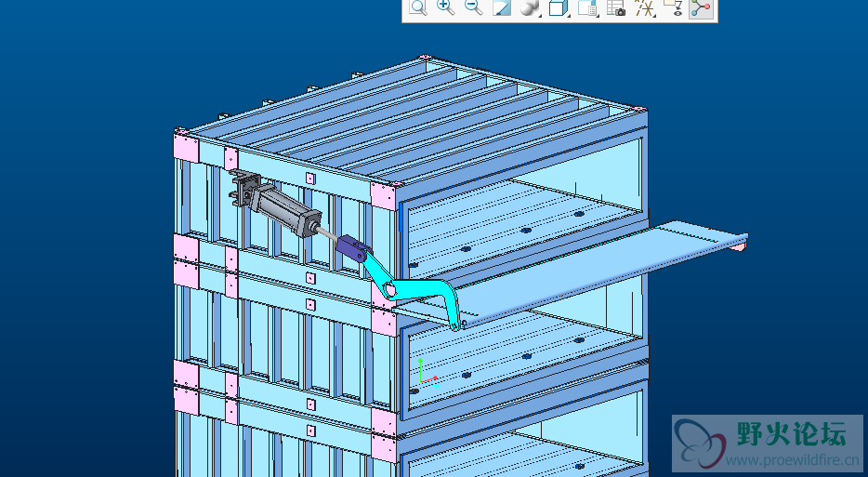Open the View Manager dropdown
The width and height of the screenshot is (868, 477).
(x=587, y=7)
